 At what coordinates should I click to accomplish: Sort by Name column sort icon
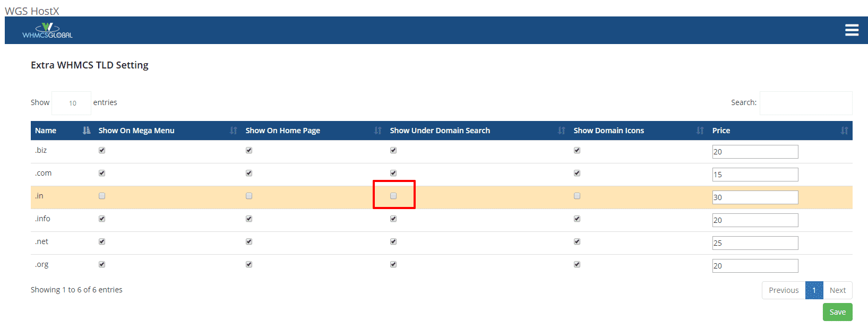click(87, 131)
